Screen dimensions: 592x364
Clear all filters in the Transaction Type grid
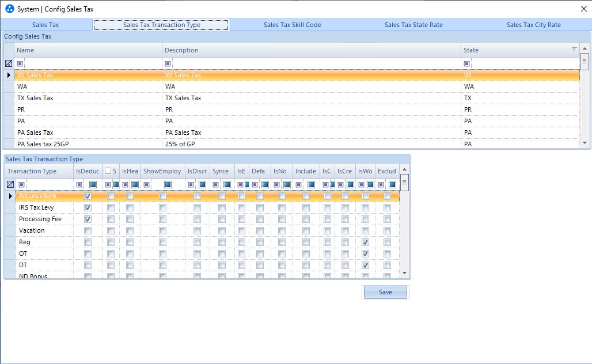(10, 184)
